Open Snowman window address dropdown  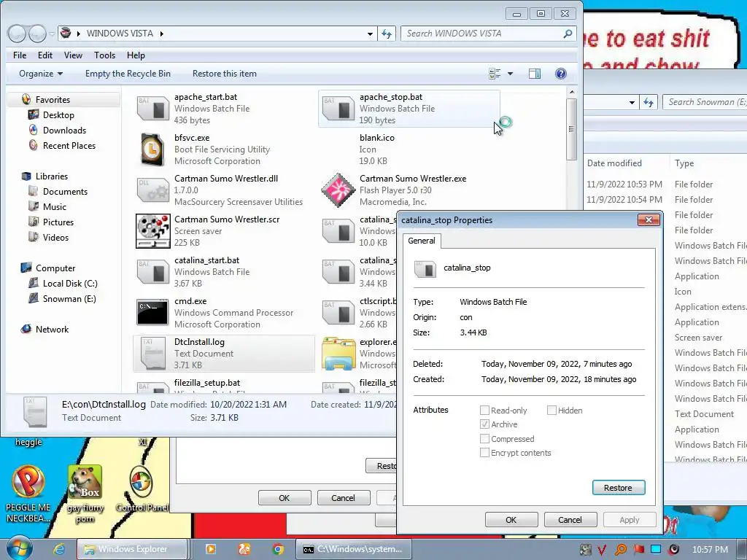(x=632, y=102)
